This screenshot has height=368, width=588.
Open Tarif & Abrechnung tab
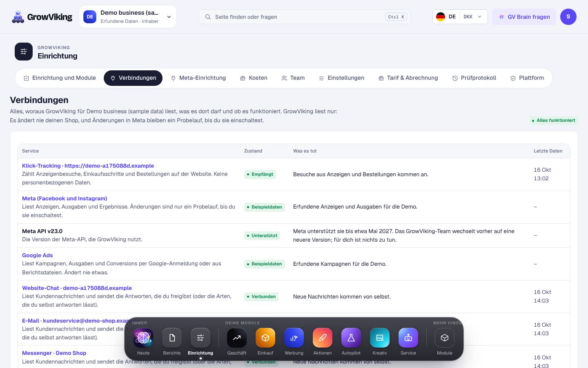(x=408, y=78)
